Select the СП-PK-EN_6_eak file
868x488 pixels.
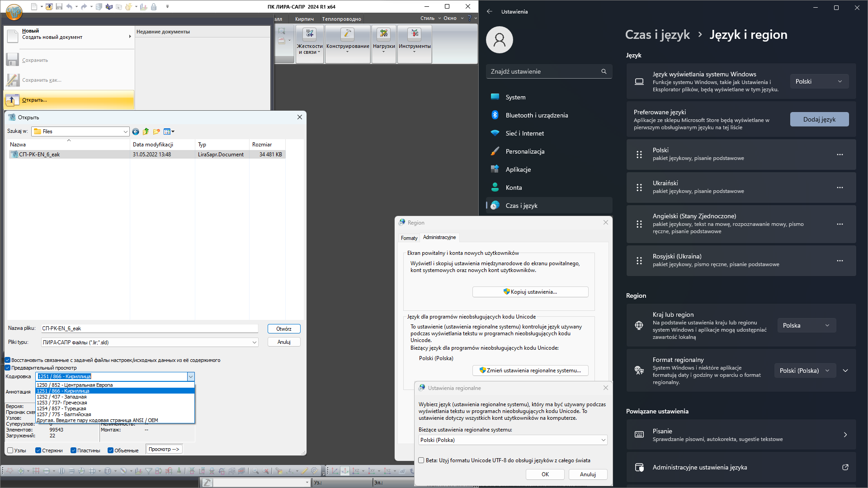coord(39,155)
